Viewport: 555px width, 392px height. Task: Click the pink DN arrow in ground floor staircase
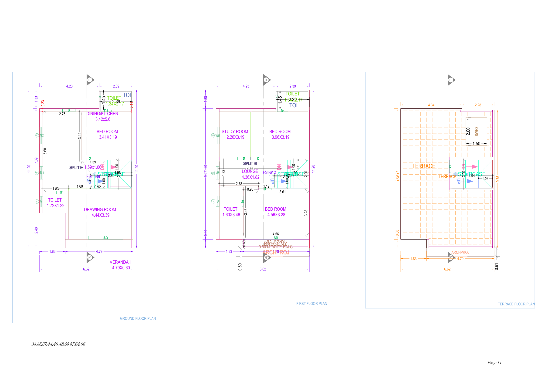[x=113, y=167]
